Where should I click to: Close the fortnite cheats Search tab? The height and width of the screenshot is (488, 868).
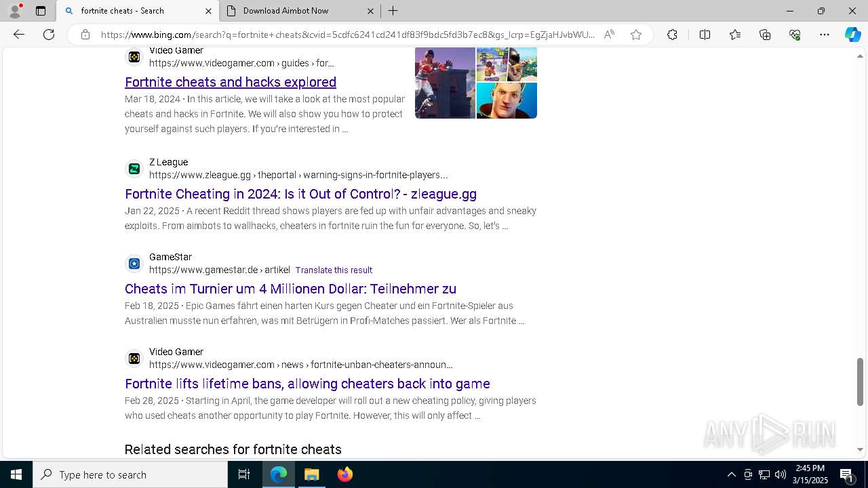[x=208, y=11]
